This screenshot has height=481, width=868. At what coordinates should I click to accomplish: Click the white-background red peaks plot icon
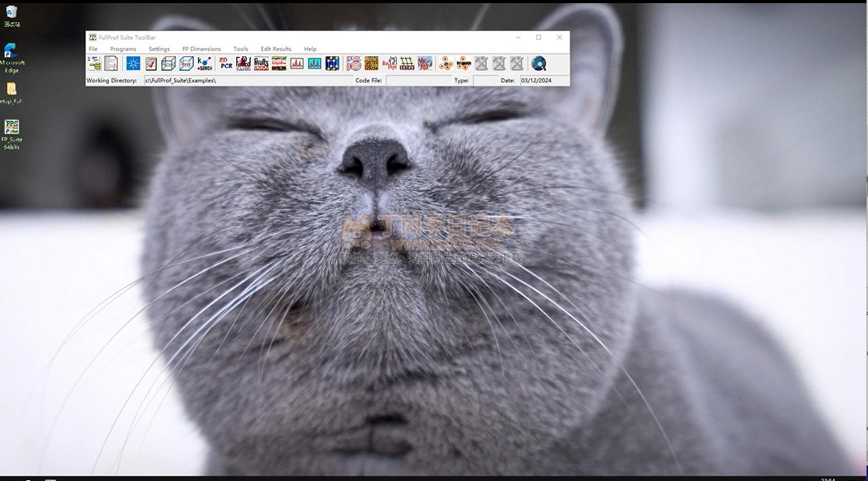tap(297, 63)
